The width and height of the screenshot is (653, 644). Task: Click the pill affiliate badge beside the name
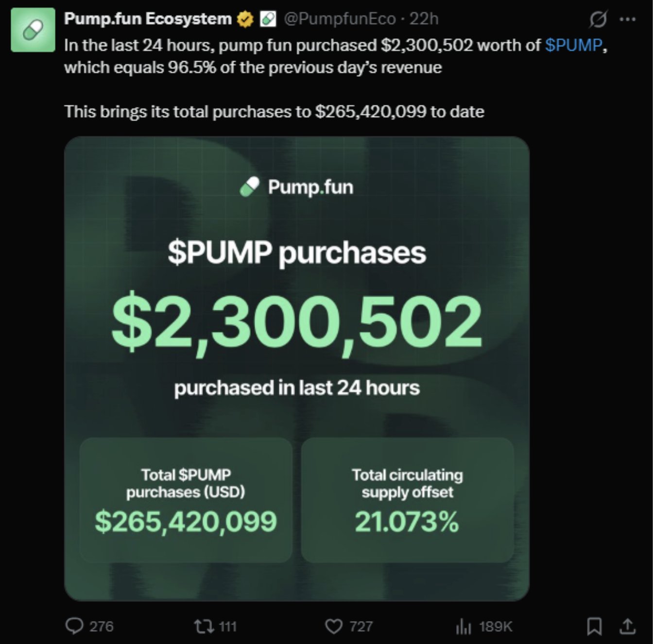coord(268,19)
